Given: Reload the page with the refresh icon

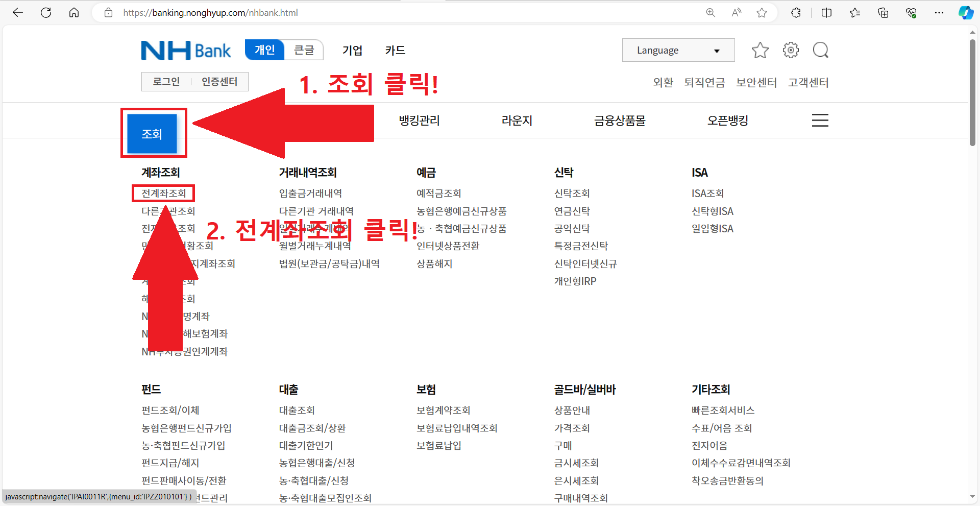Looking at the screenshot, I should click(x=46, y=13).
